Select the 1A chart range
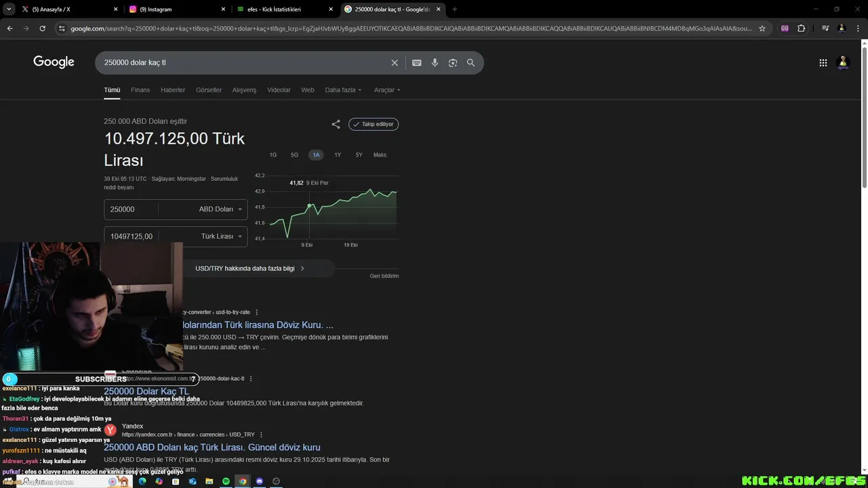Screen dimensions: 868x488 click(x=316, y=155)
